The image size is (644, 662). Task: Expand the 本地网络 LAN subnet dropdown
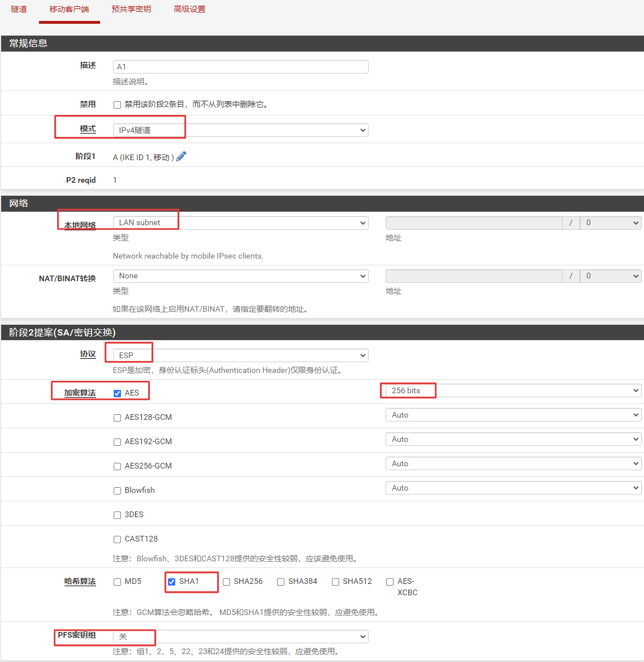240,223
